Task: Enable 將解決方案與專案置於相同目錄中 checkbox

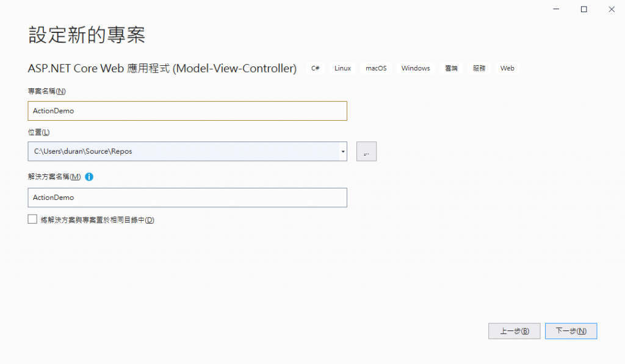Action: 33,219
